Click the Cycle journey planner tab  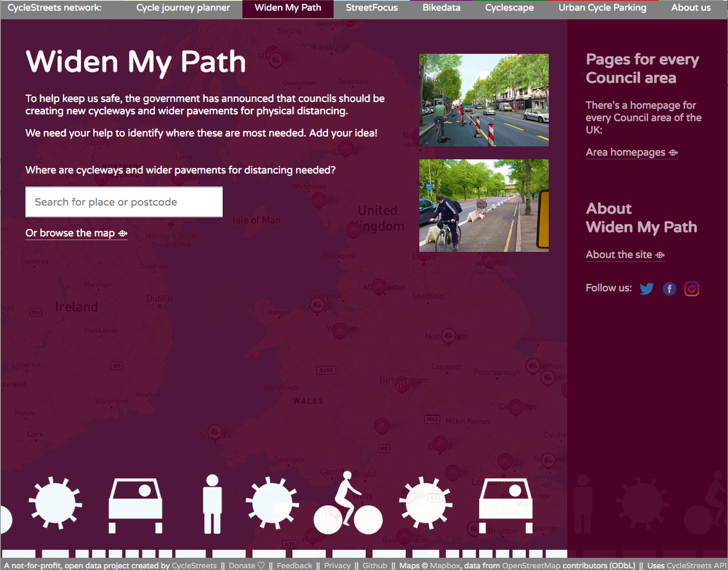[x=183, y=8]
